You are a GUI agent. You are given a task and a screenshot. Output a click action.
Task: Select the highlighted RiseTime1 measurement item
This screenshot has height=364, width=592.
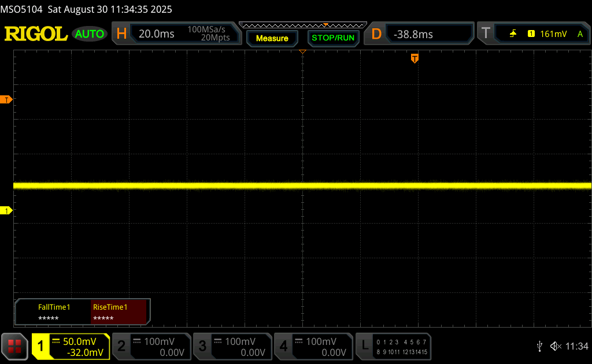(x=118, y=312)
